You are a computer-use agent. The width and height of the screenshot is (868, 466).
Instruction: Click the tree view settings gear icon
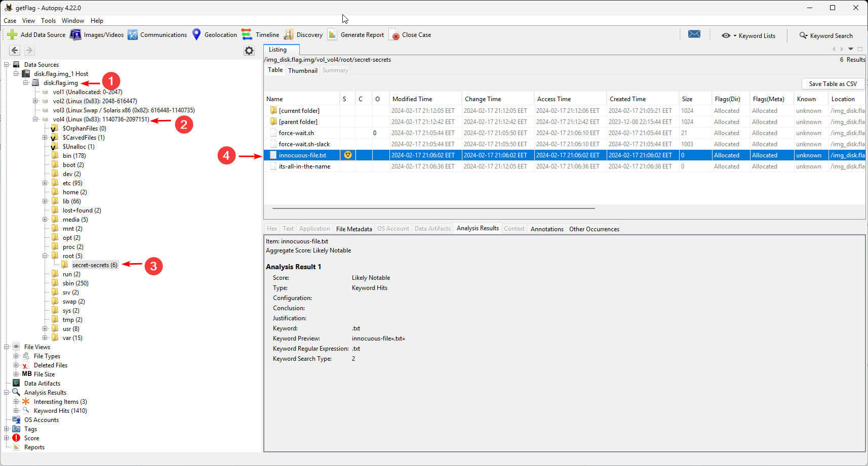tap(249, 51)
